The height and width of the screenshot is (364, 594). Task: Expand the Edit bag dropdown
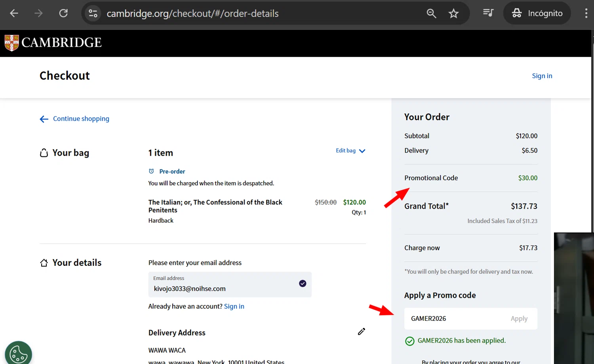[x=350, y=151]
